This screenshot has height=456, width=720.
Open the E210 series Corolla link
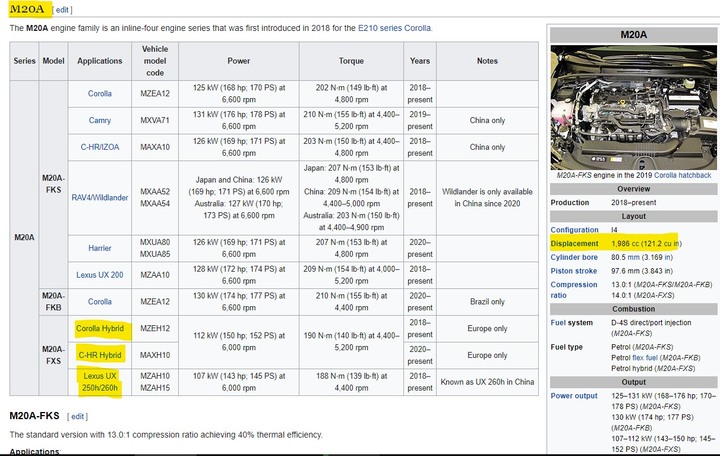394,28
